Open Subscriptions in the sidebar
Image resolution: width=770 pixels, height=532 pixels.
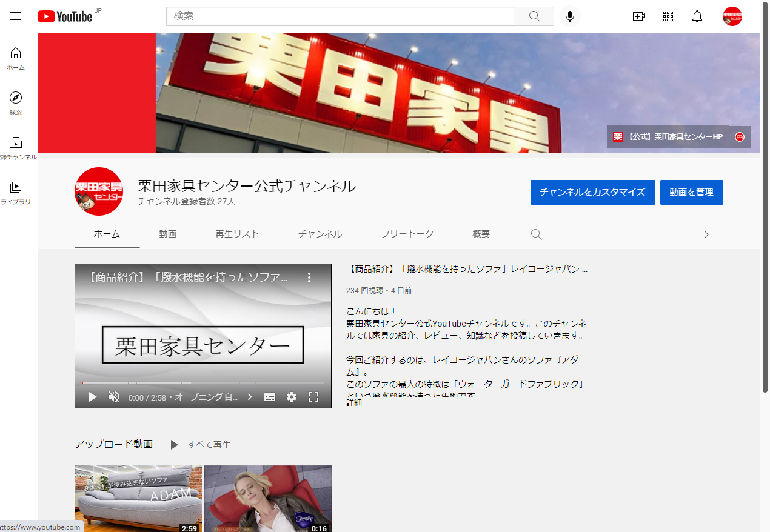(16, 148)
